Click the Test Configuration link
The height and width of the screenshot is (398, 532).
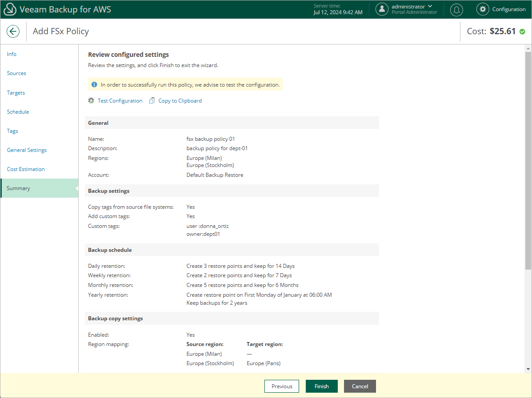(x=120, y=101)
